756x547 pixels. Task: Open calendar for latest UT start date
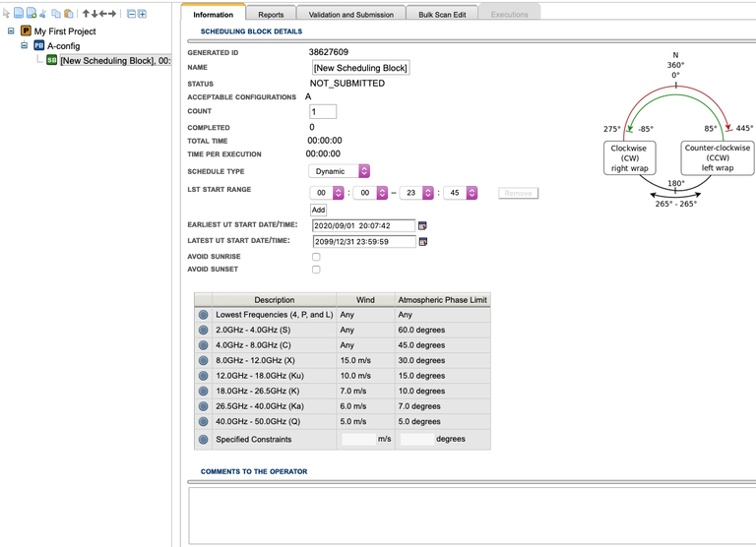pyautogui.click(x=423, y=242)
